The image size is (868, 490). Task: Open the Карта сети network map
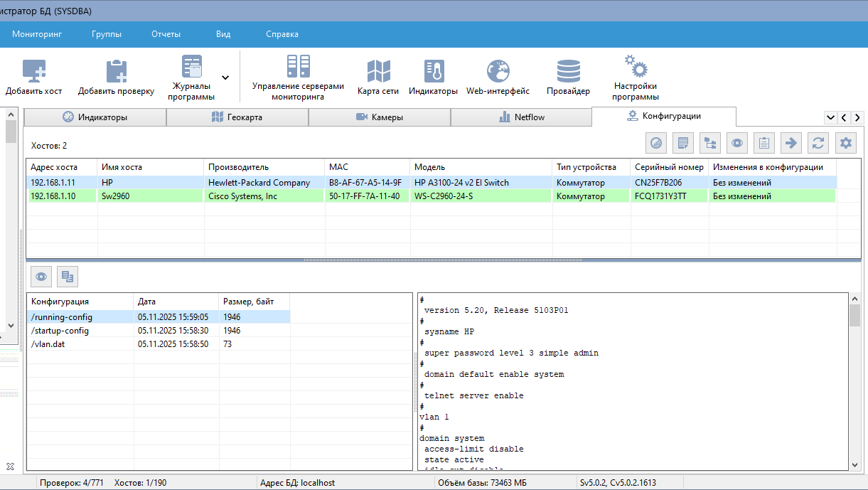[378, 71]
